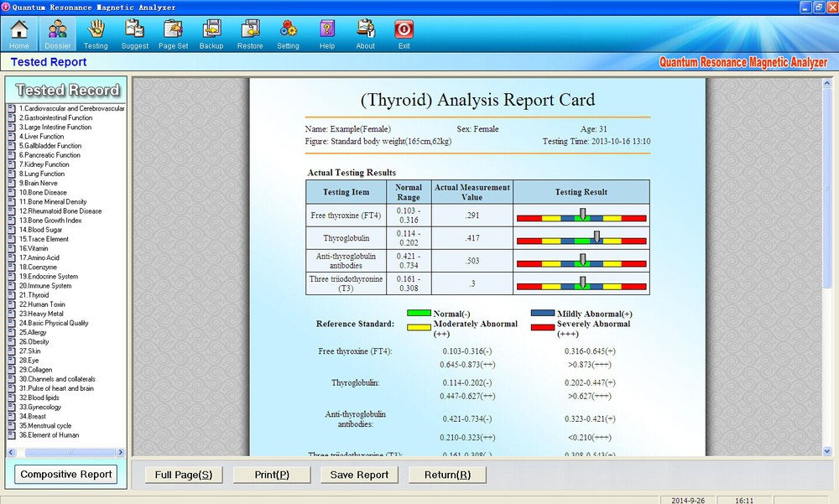Click report scrollbar up arrow
Screen dimensions: 839x504
[826, 83]
